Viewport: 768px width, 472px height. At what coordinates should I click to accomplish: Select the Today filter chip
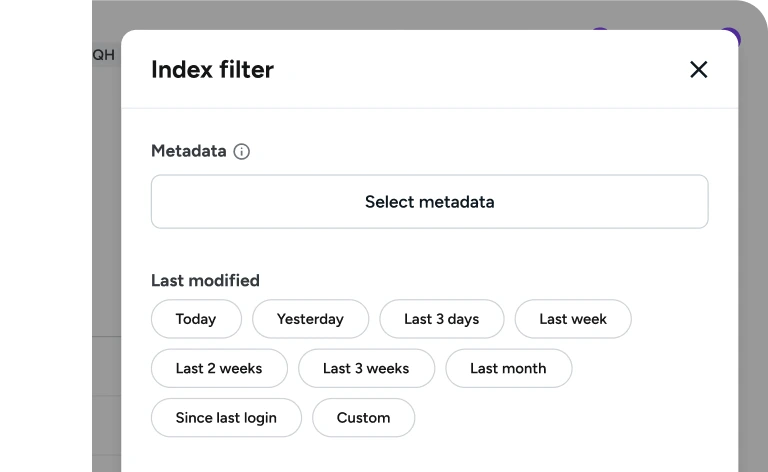(x=196, y=319)
